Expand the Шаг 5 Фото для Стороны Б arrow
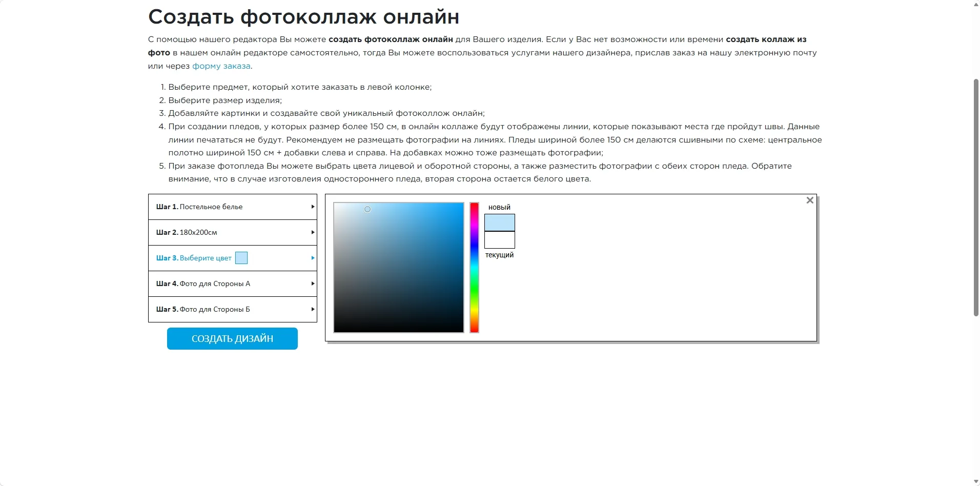 click(313, 309)
